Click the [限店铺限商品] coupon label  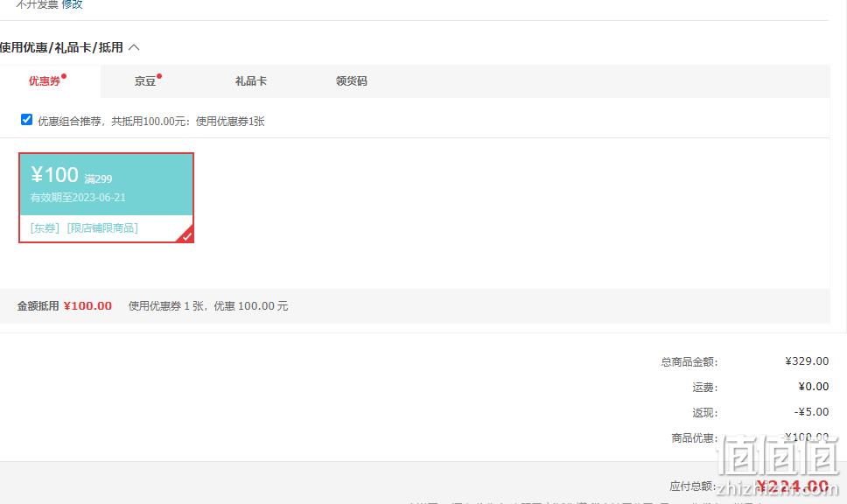pos(102,228)
